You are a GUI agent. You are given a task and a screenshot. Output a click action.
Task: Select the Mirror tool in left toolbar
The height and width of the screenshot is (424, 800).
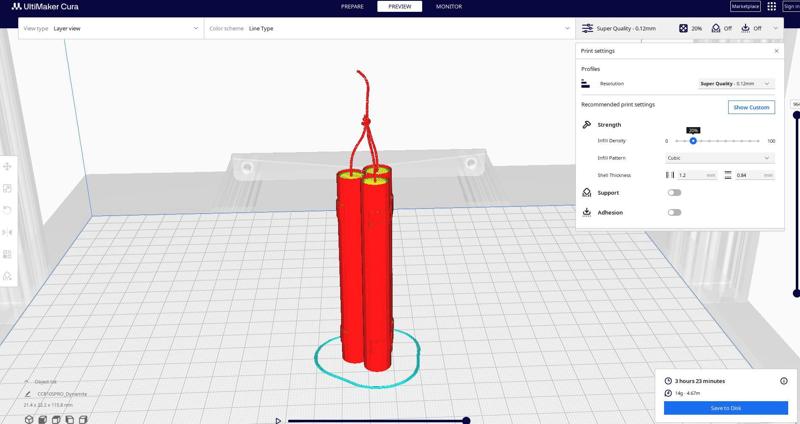click(x=8, y=232)
